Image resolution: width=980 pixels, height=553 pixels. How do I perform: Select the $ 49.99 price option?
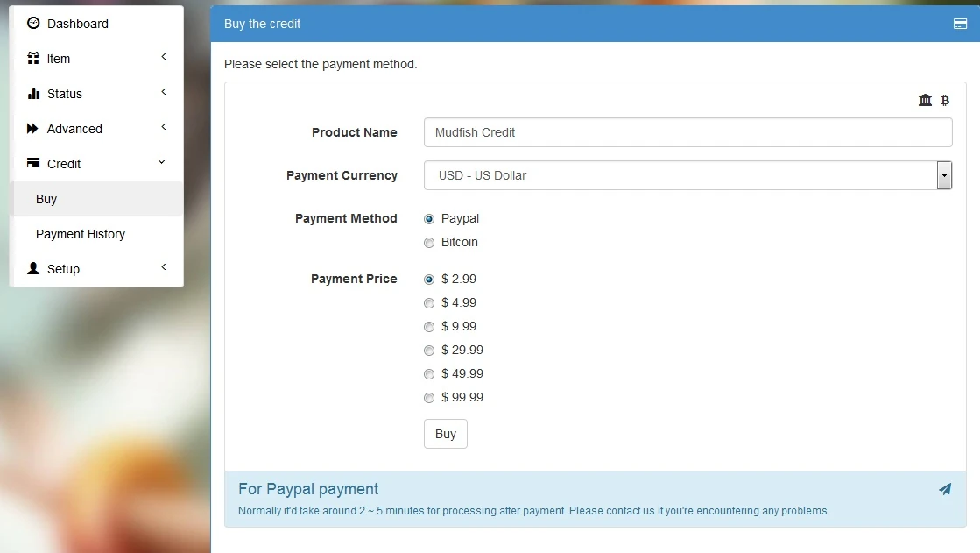coord(429,374)
